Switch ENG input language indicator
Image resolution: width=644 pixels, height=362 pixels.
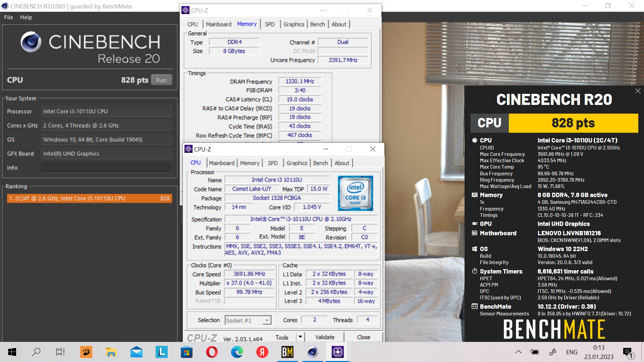pyautogui.click(x=572, y=352)
